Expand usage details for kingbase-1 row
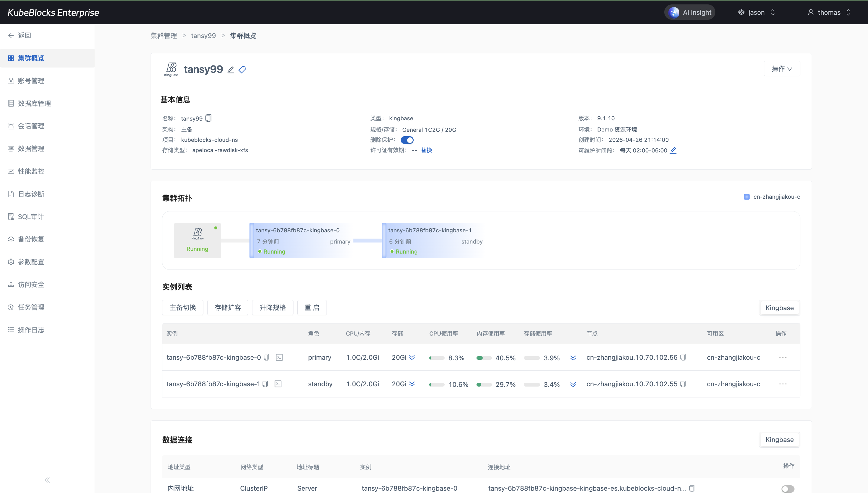The width and height of the screenshot is (868, 493). pos(573,384)
